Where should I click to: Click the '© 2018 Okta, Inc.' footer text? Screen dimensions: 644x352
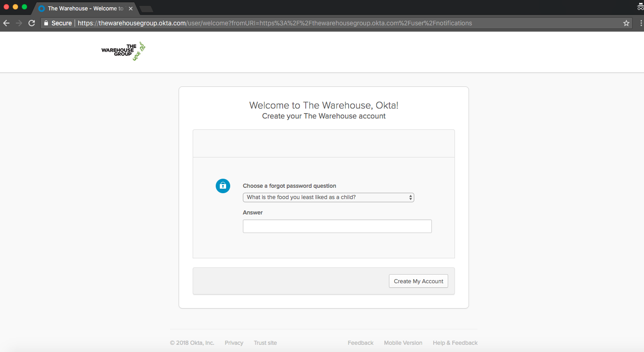pos(192,343)
